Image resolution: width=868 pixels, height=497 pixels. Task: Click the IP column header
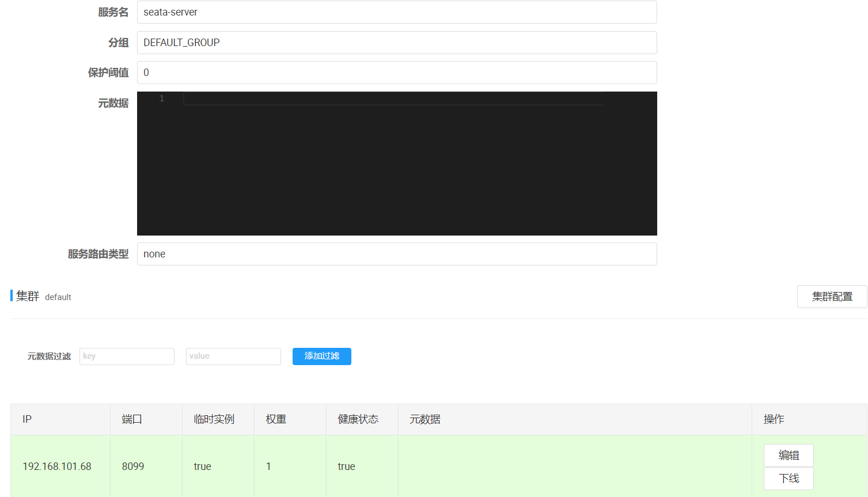60,419
